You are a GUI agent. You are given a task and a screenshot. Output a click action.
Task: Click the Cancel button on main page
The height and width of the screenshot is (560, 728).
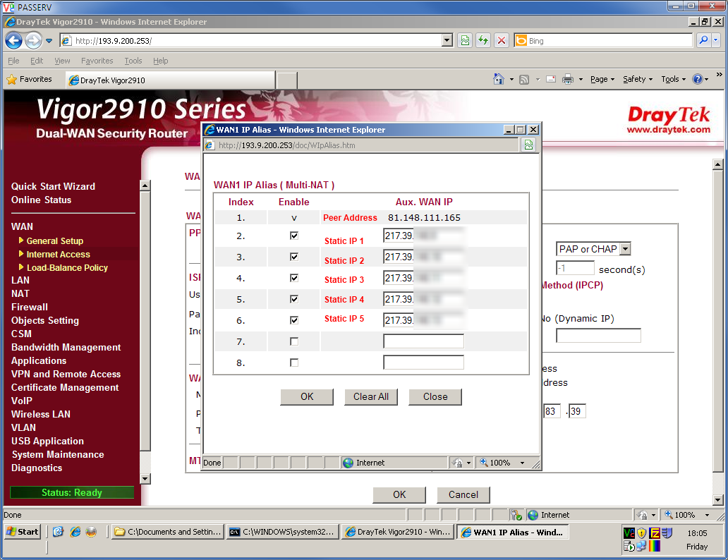click(463, 495)
